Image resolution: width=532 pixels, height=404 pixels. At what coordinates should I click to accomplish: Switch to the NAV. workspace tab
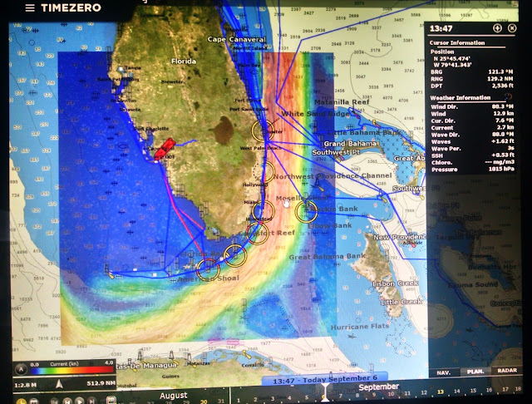pyautogui.click(x=443, y=372)
